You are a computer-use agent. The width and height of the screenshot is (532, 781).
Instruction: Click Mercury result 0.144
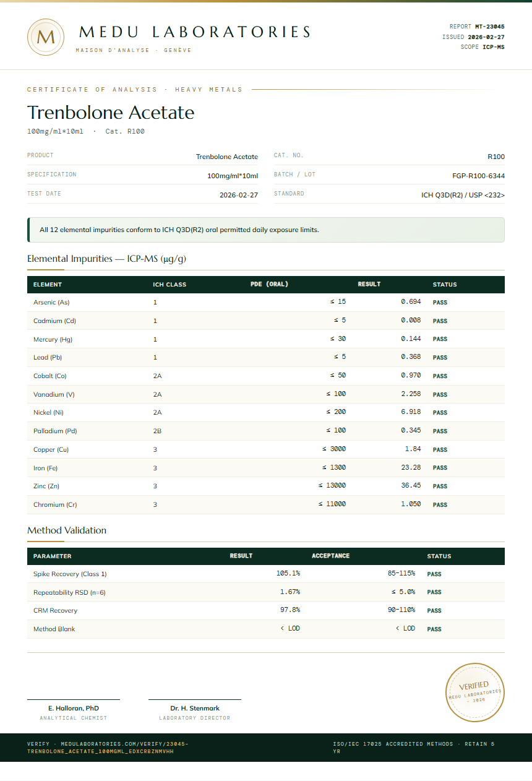click(x=411, y=339)
